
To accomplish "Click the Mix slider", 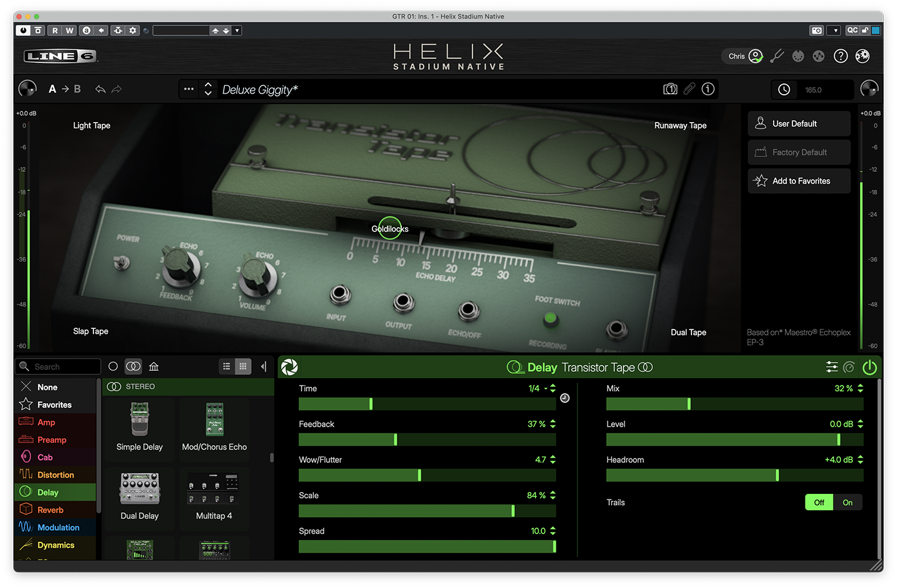I will point(735,404).
